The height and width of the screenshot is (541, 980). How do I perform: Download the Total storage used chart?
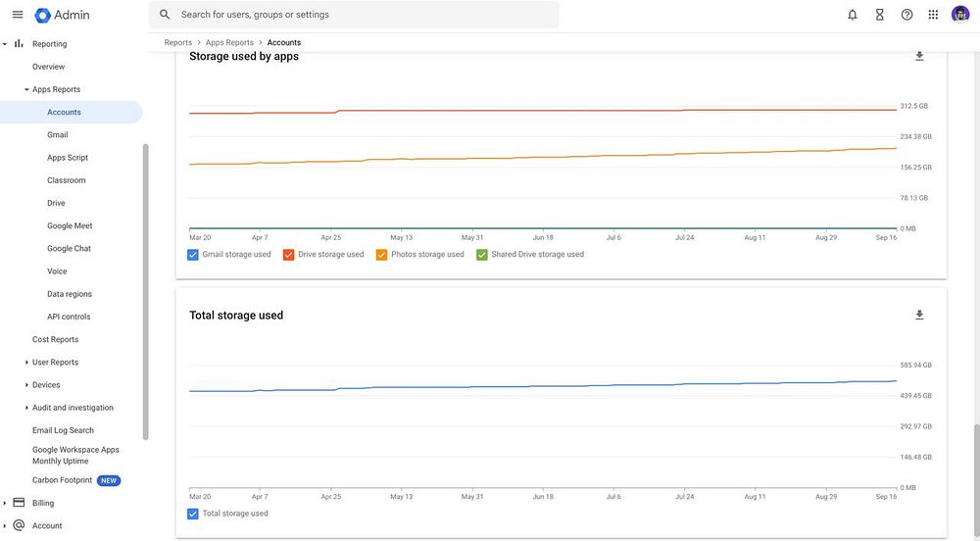(x=919, y=316)
